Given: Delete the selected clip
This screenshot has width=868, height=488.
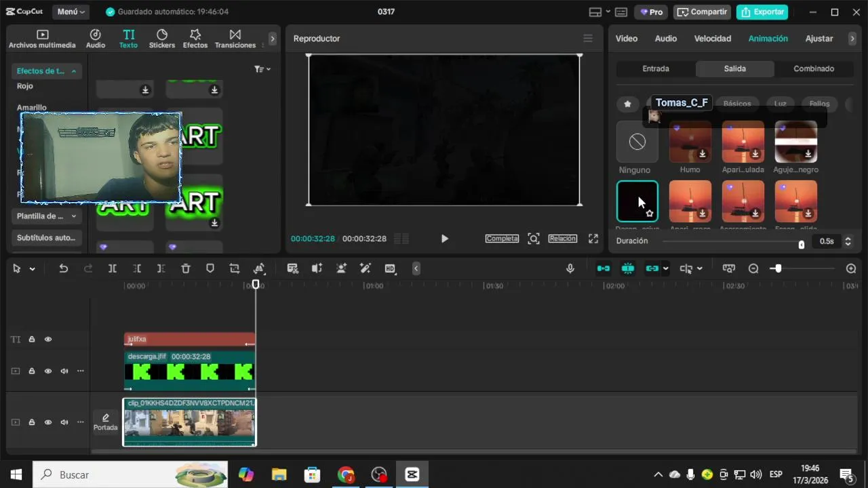Looking at the screenshot, I should (x=186, y=268).
